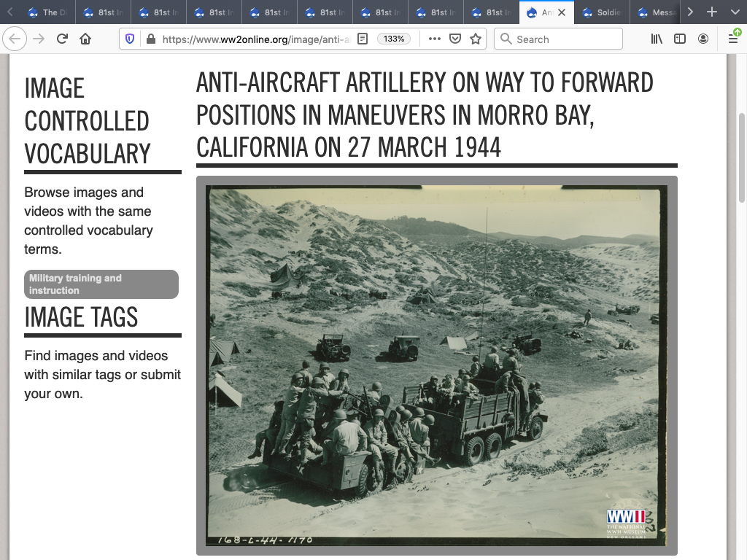Switch to the Soldie tab
Viewport: 747px width, 560px height.
(602, 12)
